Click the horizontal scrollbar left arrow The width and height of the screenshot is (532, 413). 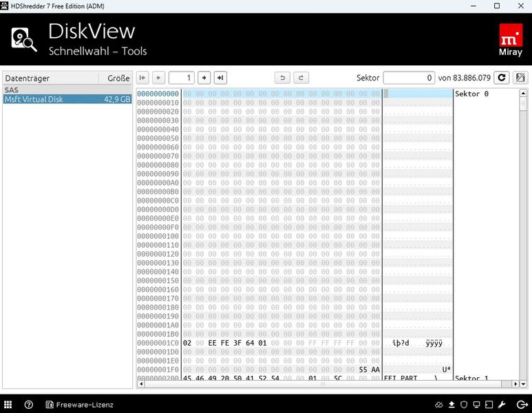click(x=141, y=384)
